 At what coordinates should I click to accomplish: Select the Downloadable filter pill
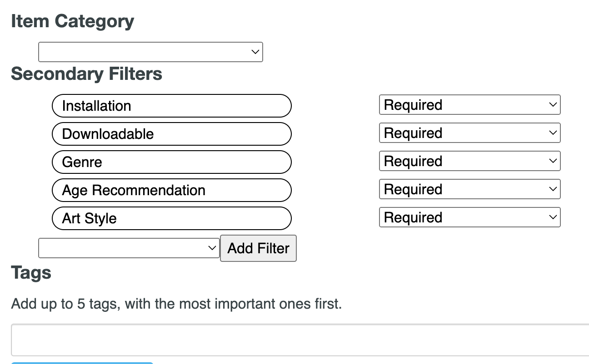(171, 133)
